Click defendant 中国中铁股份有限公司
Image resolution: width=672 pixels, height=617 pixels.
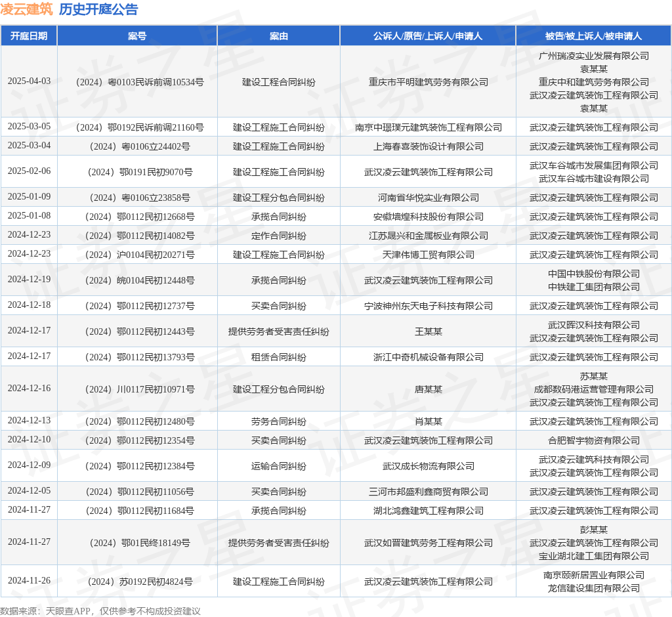[593, 274]
